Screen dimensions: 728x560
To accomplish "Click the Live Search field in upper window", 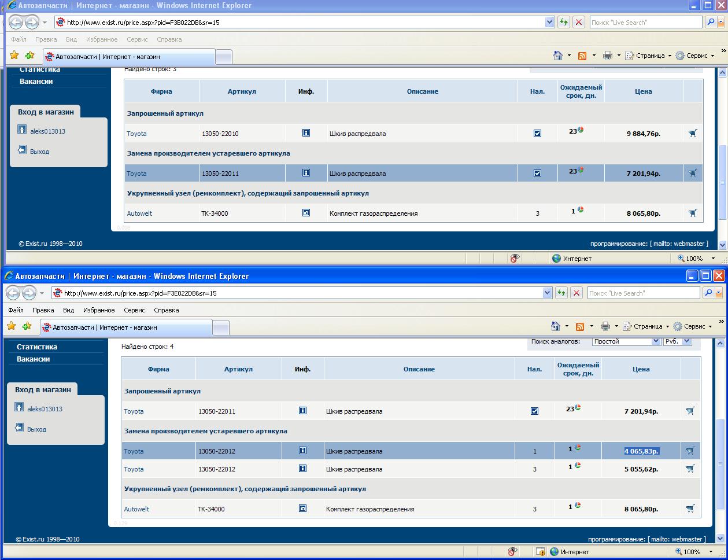I will (645, 23).
